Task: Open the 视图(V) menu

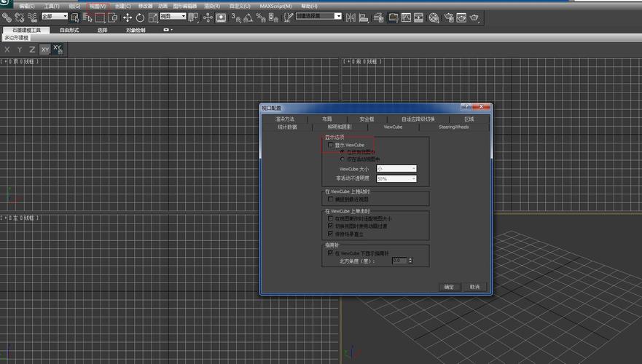Action: click(x=97, y=6)
